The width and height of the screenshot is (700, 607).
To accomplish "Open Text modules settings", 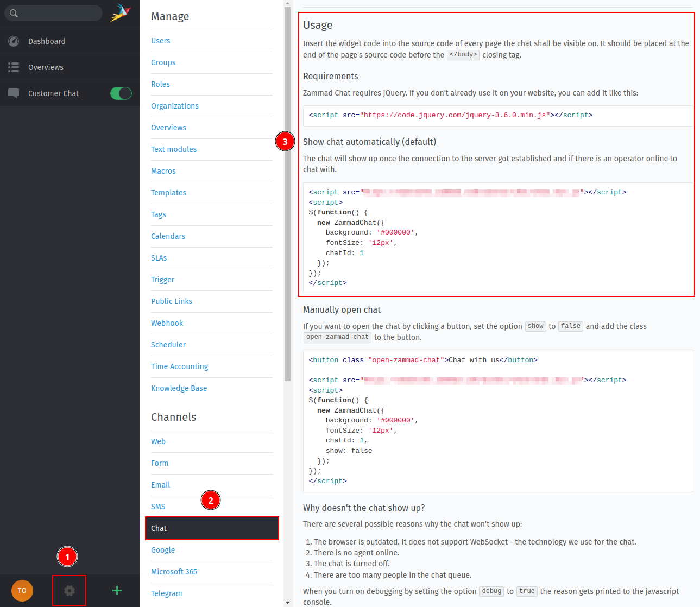I will 174,149.
